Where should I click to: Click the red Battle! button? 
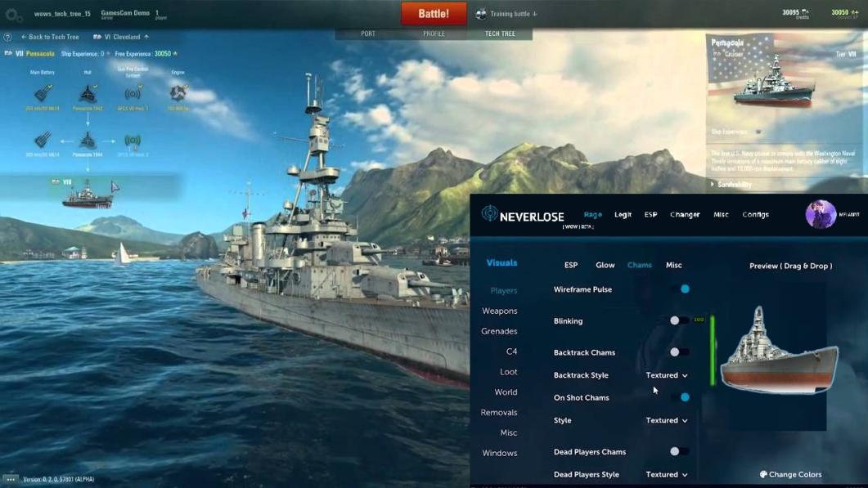point(434,13)
